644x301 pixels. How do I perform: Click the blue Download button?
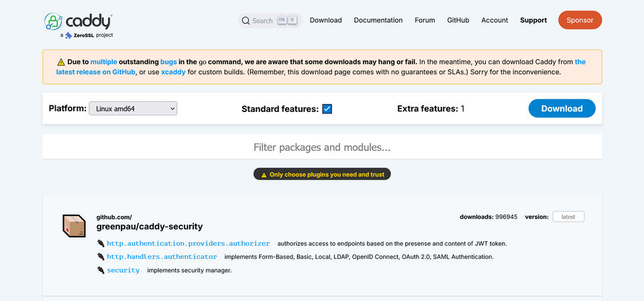click(x=562, y=109)
